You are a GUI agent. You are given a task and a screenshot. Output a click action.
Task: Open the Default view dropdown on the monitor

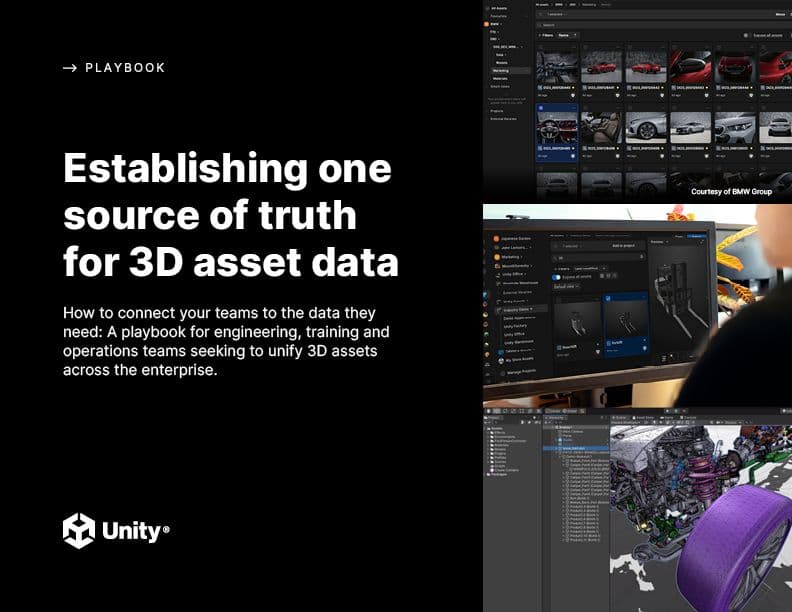click(x=567, y=286)
